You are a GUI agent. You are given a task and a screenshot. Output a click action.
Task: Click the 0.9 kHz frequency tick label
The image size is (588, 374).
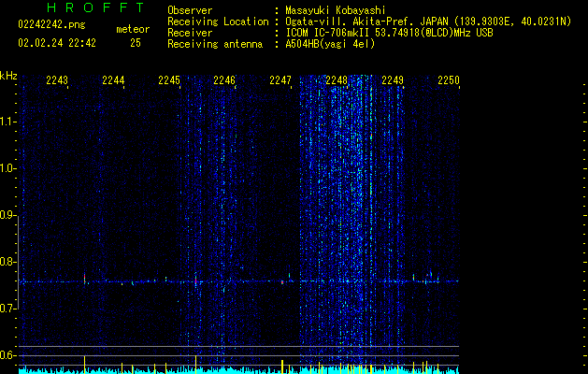[8, 215]
